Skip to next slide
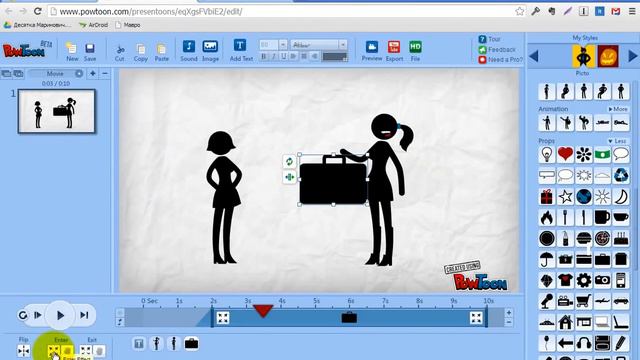The image size is (640, 360). tap(84, 315)
